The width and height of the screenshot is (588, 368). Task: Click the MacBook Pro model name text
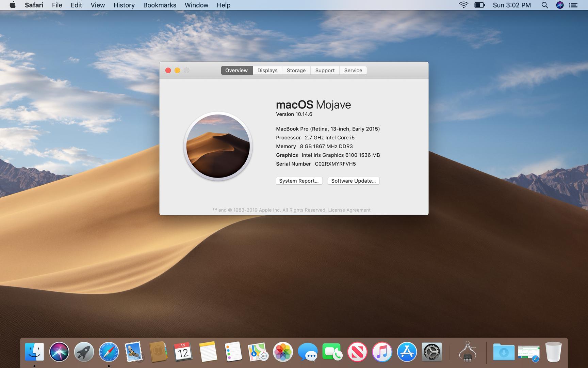(x=328, y=129)
